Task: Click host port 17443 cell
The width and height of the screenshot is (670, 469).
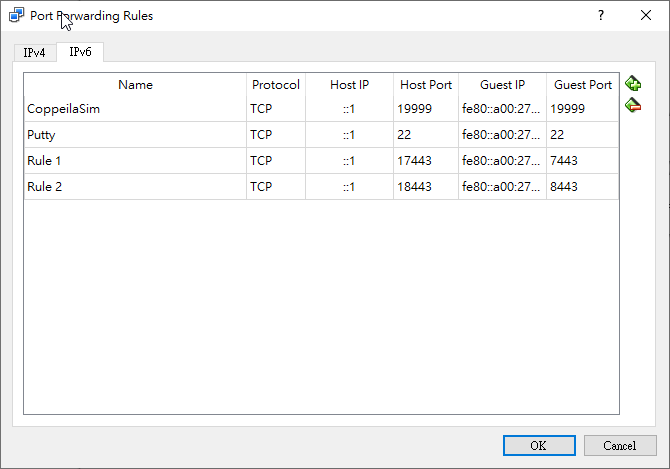Action: [x=425, y=160]
